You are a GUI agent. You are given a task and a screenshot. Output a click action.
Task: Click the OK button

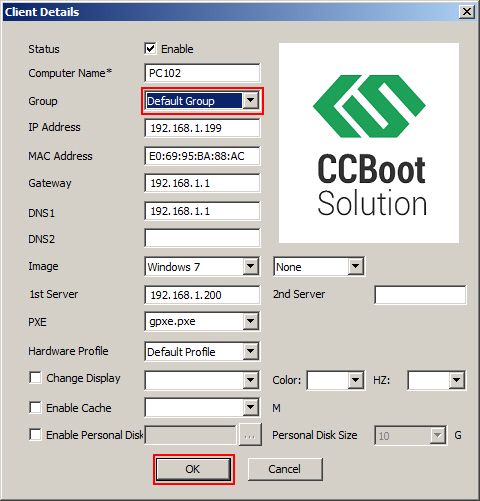(x=193, y=469)
